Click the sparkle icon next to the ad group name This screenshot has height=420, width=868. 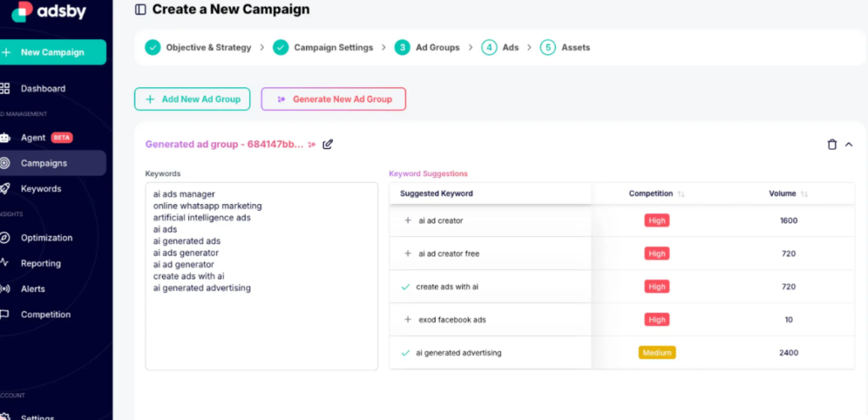click(x=312, y=144)
